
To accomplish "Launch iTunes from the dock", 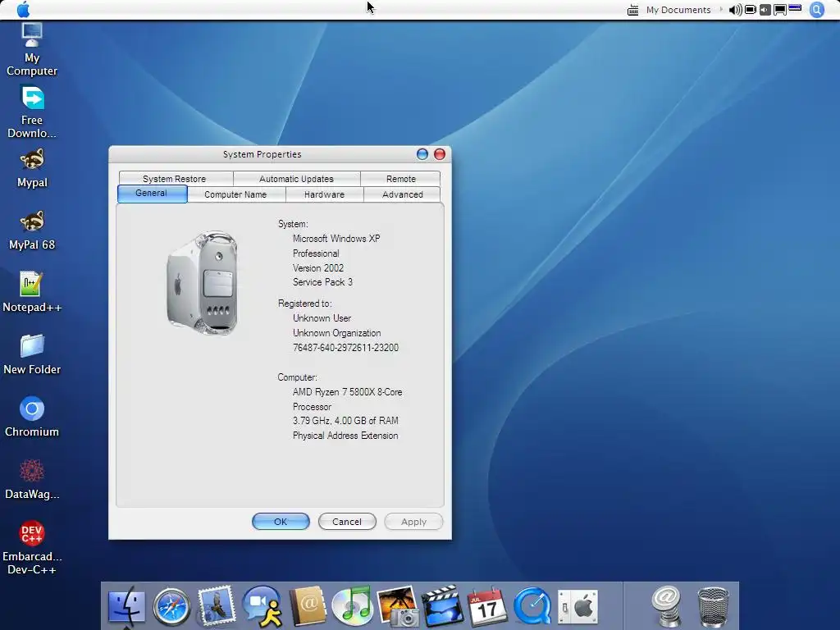I will click(352, 607).
